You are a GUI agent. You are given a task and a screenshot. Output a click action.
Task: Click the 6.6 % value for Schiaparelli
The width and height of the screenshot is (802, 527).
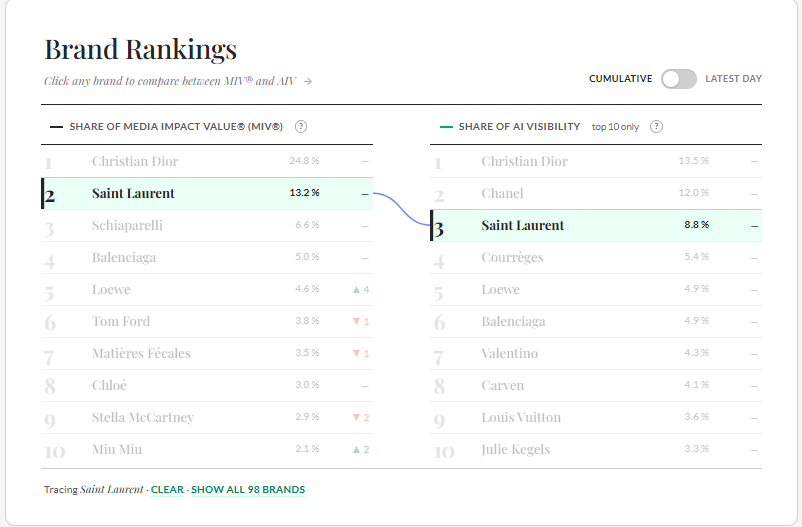point(307,225)
